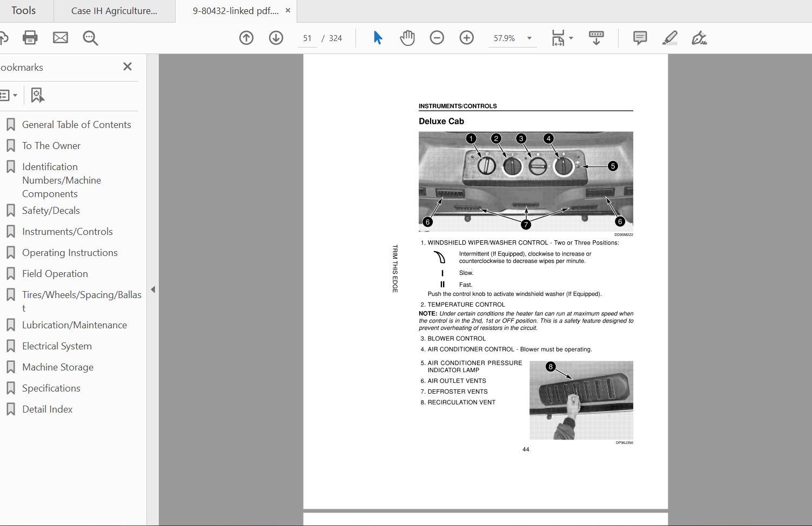The width and height of the screenshot is (812, 526).
Task: Add a sticky note comment
Action: click(640, 38)
